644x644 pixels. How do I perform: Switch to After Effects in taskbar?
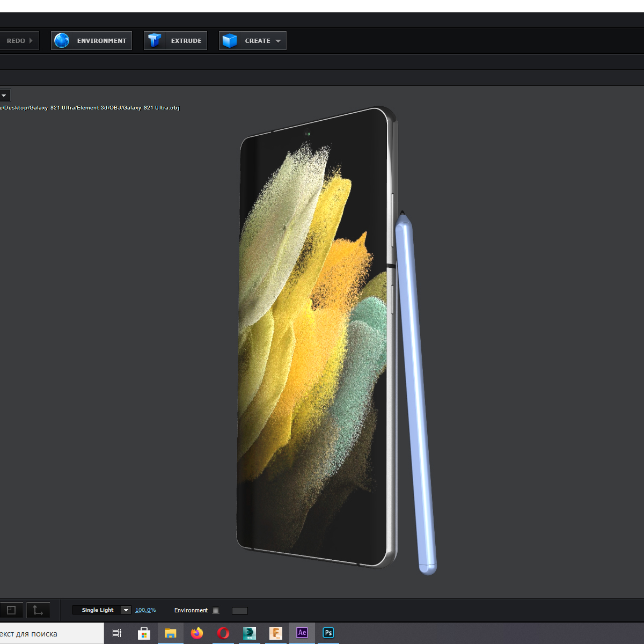[302, 633]
